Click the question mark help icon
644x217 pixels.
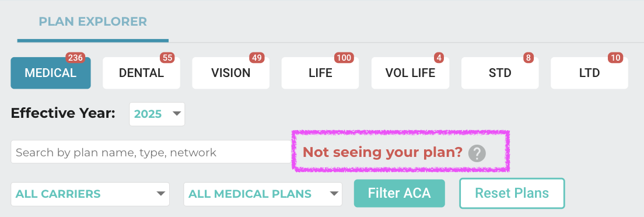tap(477, 153)
